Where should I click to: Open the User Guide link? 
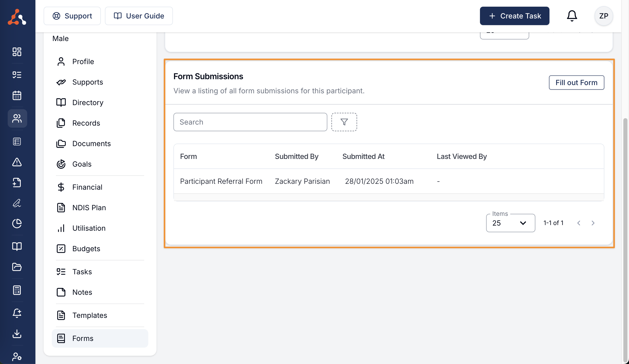pos(139,16)
